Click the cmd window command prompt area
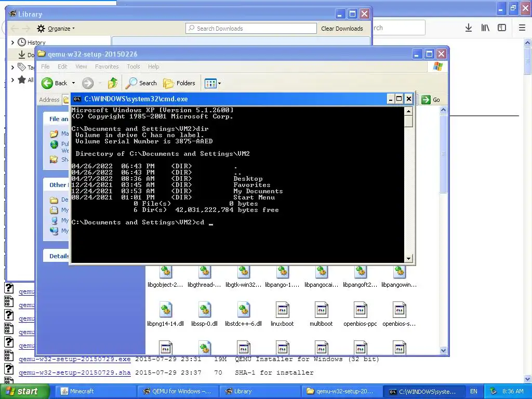532x399 pixels. 237,184
